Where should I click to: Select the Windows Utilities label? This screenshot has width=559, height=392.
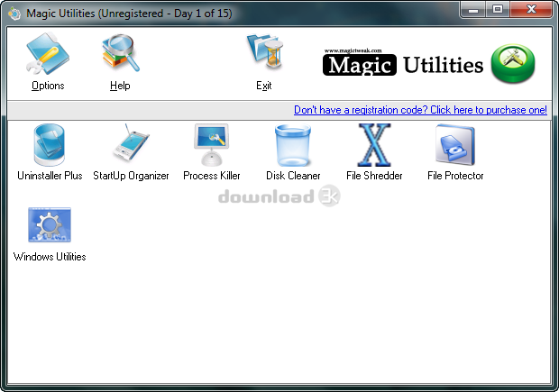coord(50,257)
